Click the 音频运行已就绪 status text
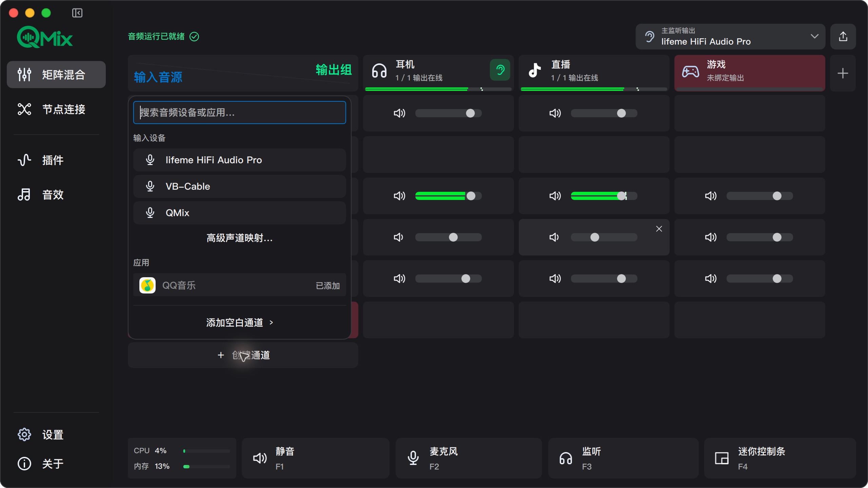This screenshot has width=868, height=488. click(156, 36)
